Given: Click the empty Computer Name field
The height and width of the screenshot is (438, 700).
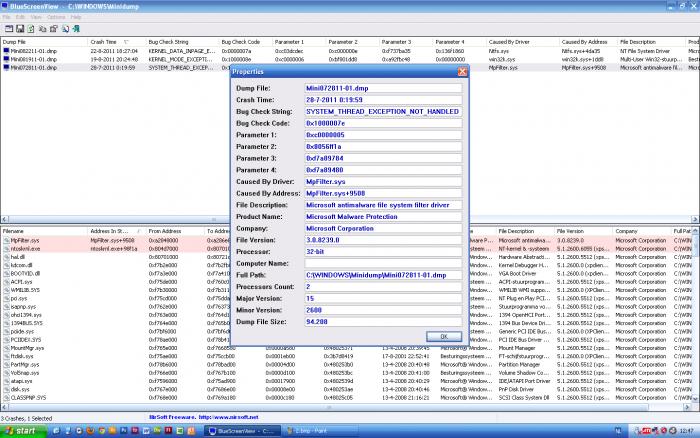Looking at the screenshot, I should point(383,263).
